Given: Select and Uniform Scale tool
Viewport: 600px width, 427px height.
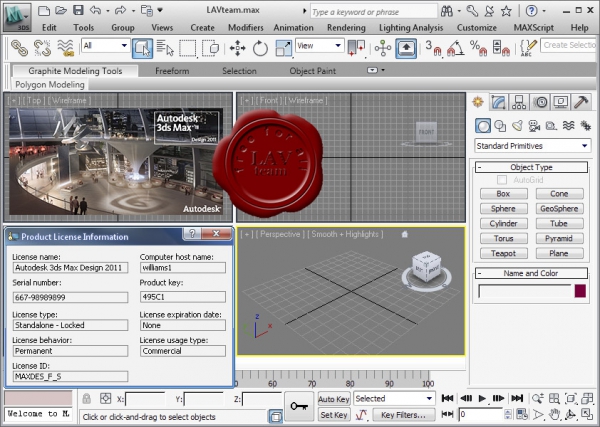Looking at the screenshot, I should pyautogui.click(x=284, y=48).
